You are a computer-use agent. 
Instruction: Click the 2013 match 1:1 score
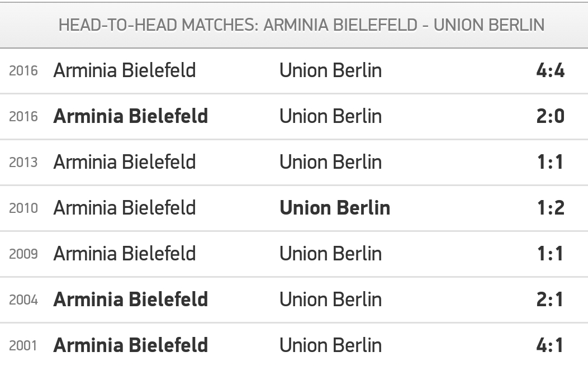(550, 162)
